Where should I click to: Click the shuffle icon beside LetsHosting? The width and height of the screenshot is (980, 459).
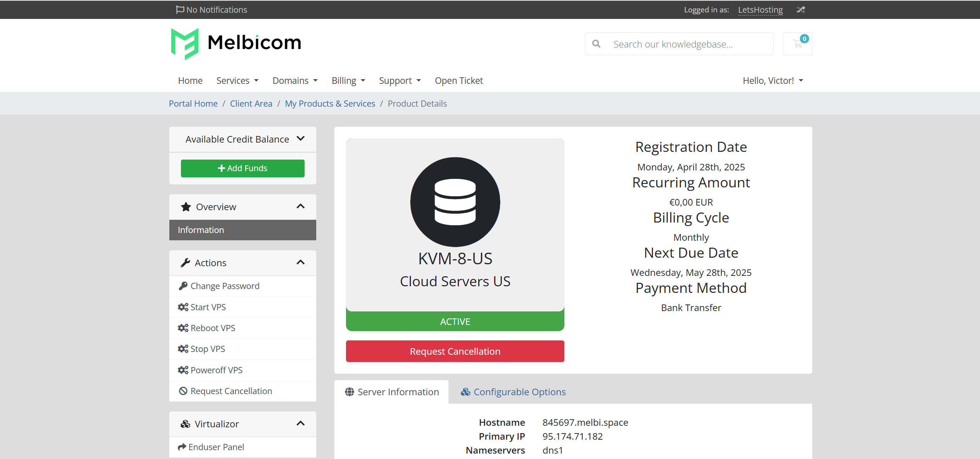tap(801, 10)
